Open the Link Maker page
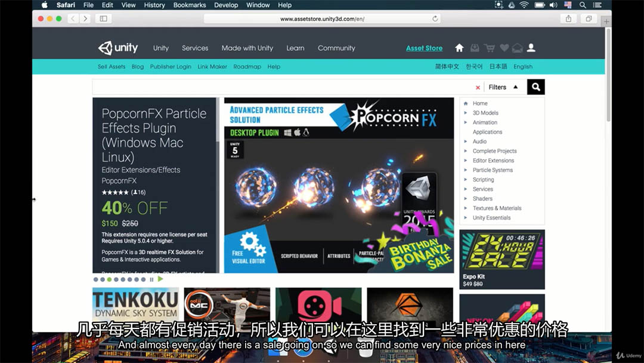This screenshot has height=363, width=644. pyautogui.click(x=212, y=67)
